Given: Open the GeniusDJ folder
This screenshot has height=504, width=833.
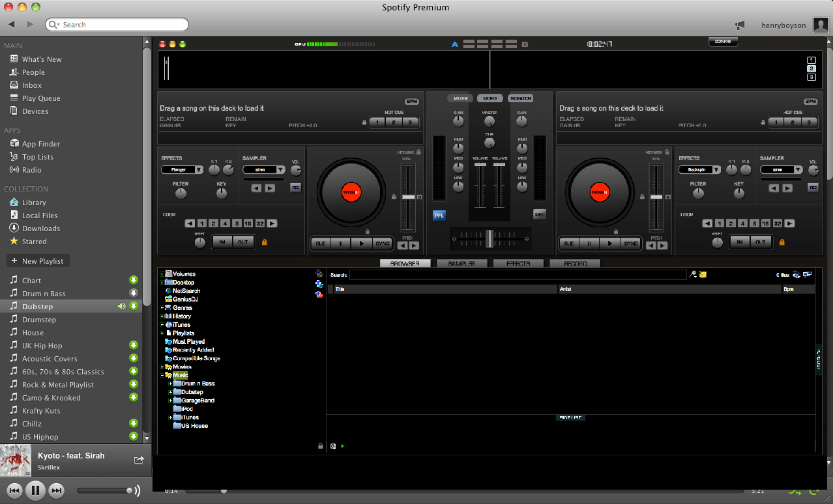Looking at the screenshot, I should click(181, 300).
